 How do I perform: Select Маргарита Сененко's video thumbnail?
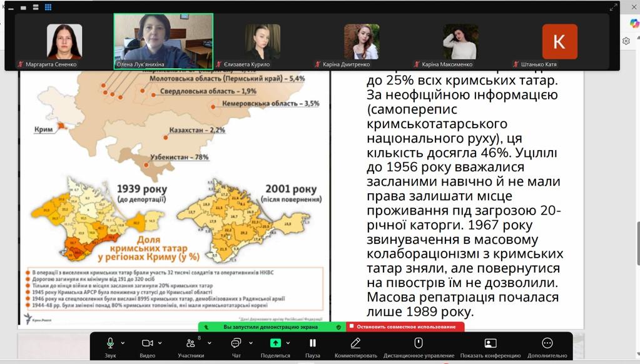64,42
